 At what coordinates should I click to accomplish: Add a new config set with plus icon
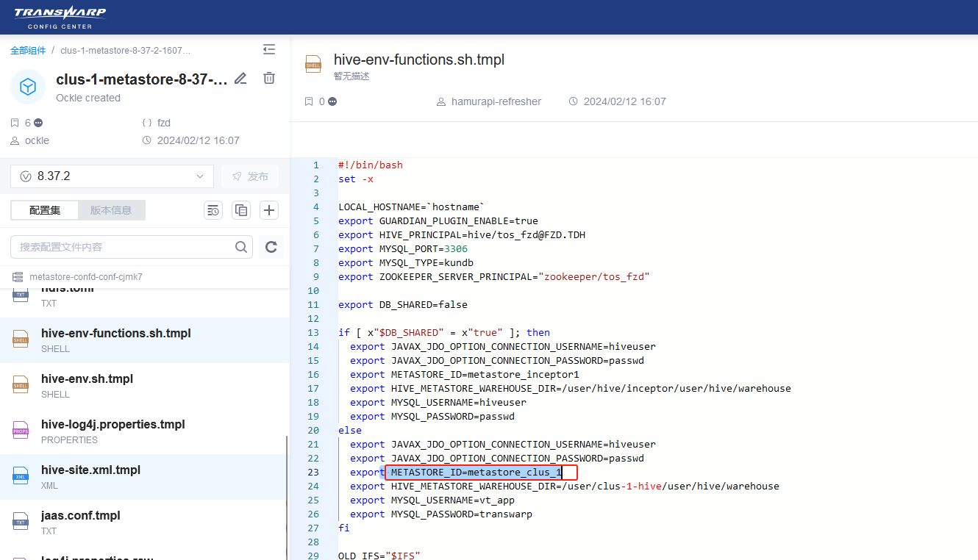tap(268, 210)
